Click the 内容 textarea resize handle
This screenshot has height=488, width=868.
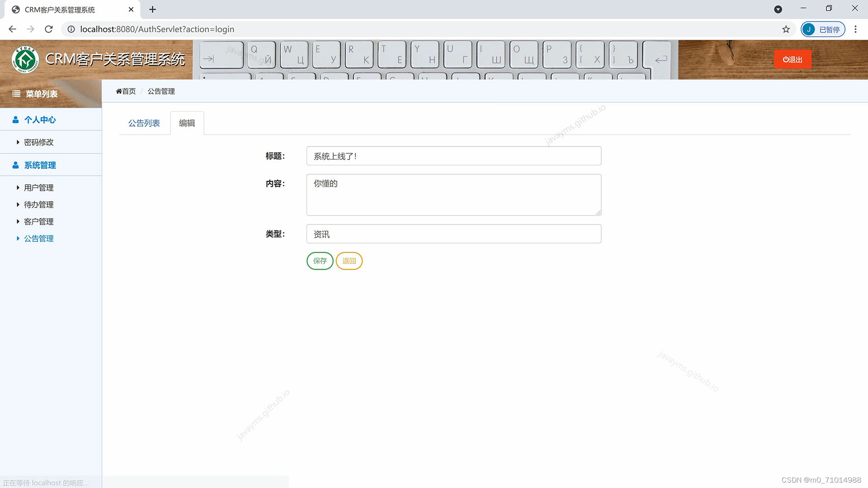click(598, 212)
